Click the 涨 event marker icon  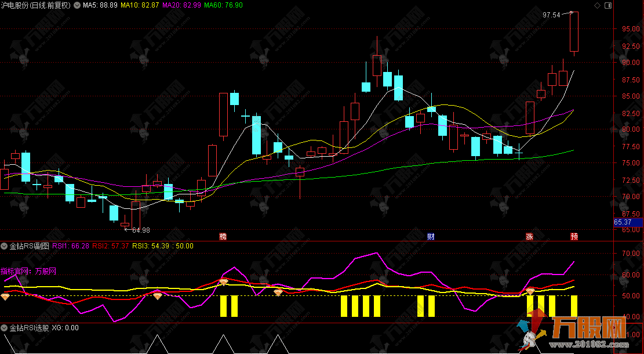pos(529,236)
